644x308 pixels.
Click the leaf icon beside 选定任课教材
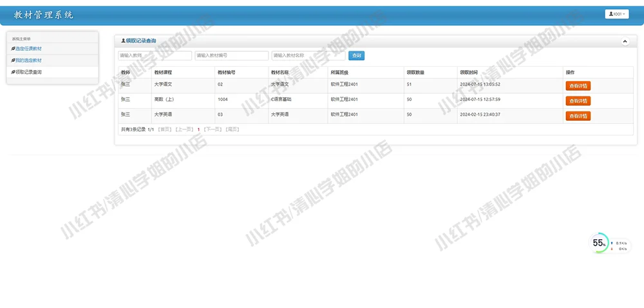pyautogui.click(x=13, y=49)
